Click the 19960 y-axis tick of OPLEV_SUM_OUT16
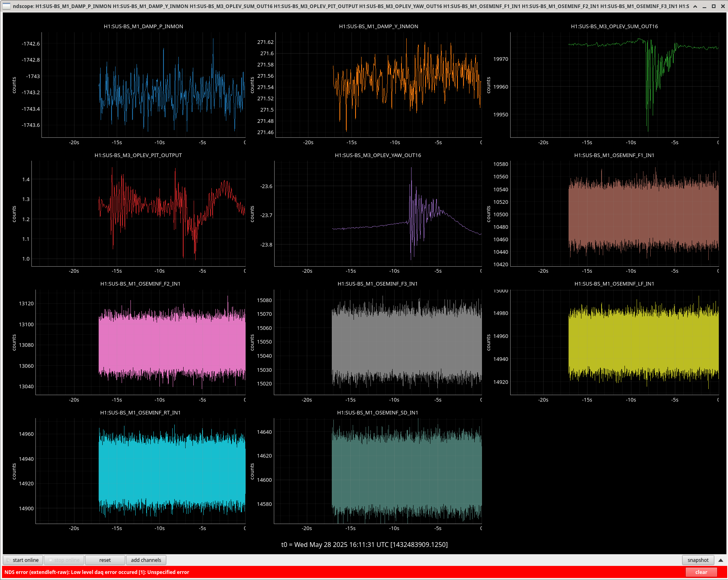Image resolution: width=728 pixels, height=580 pixels. coord(501,87)
